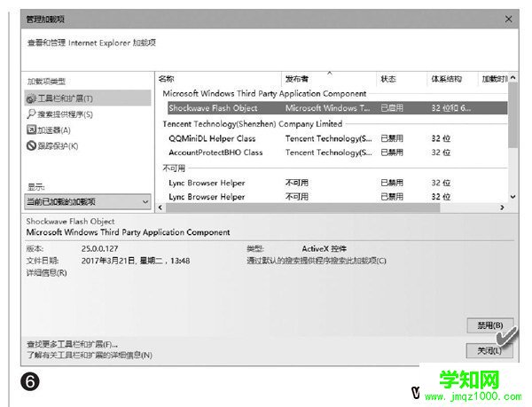Image resolution: width=532 pixels, height=407 pixels.
Task: Open the 通过默认的搜索提供程序搜索此加载项(C) link
Action: tap(317, 261)
